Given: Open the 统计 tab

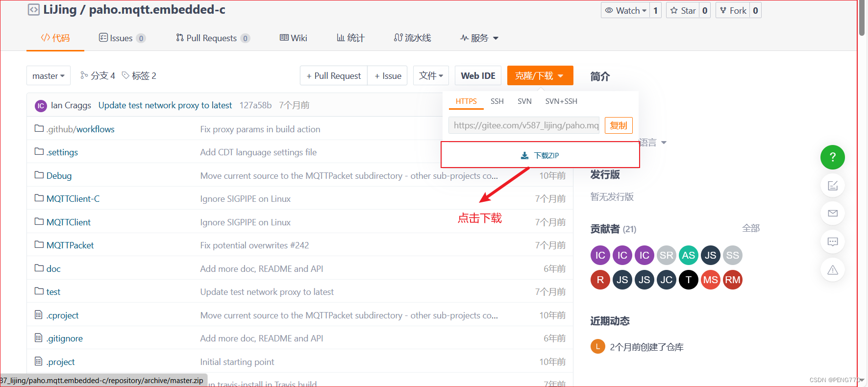Looking at the screenshot, I should tap(350, 38).
